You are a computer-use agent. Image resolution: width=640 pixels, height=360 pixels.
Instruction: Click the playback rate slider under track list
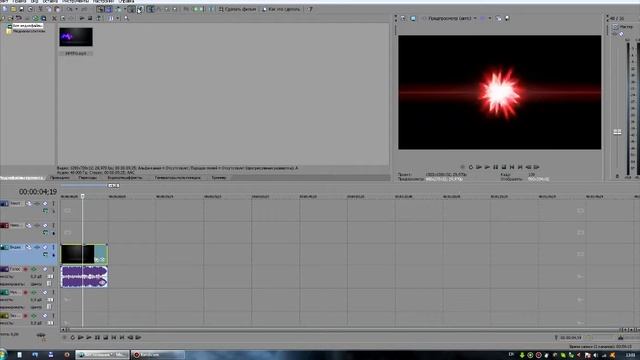tap(41, 336)
